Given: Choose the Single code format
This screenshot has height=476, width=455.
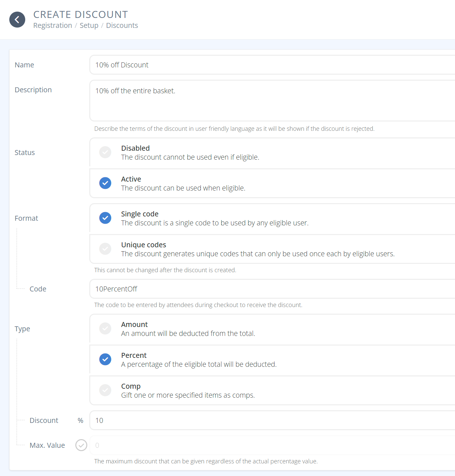Looking at the screenshot, I should pyautogui.click(x=105, y=218).
